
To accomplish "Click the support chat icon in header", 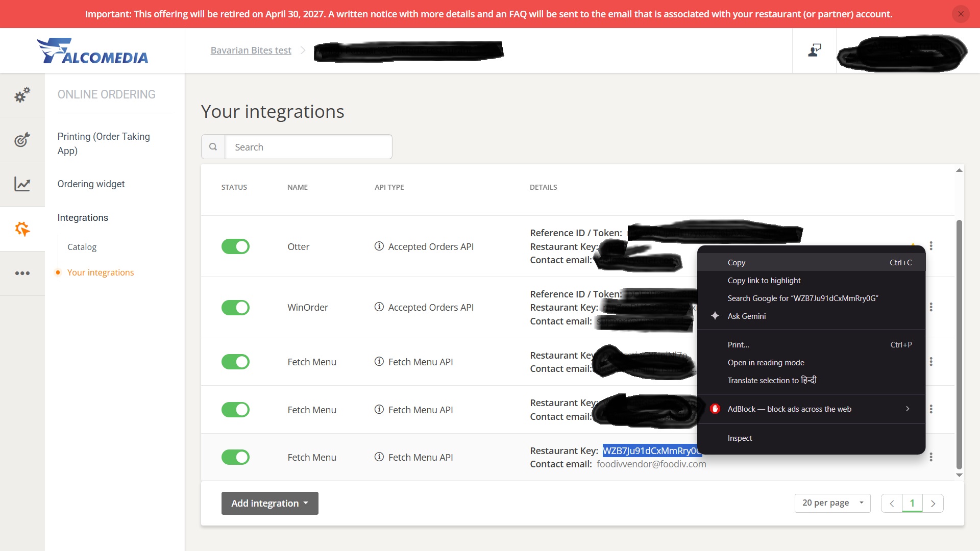I will tap(814, 50).
